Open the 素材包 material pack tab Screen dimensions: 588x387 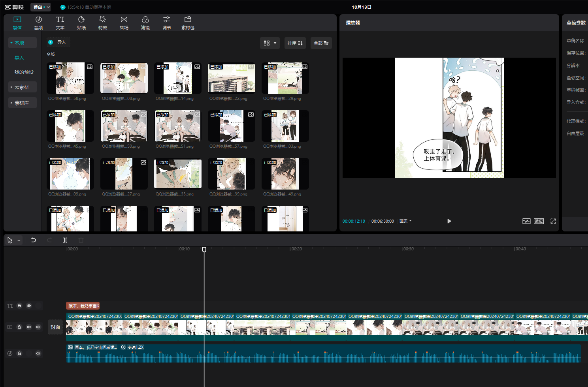coord(188,23)
